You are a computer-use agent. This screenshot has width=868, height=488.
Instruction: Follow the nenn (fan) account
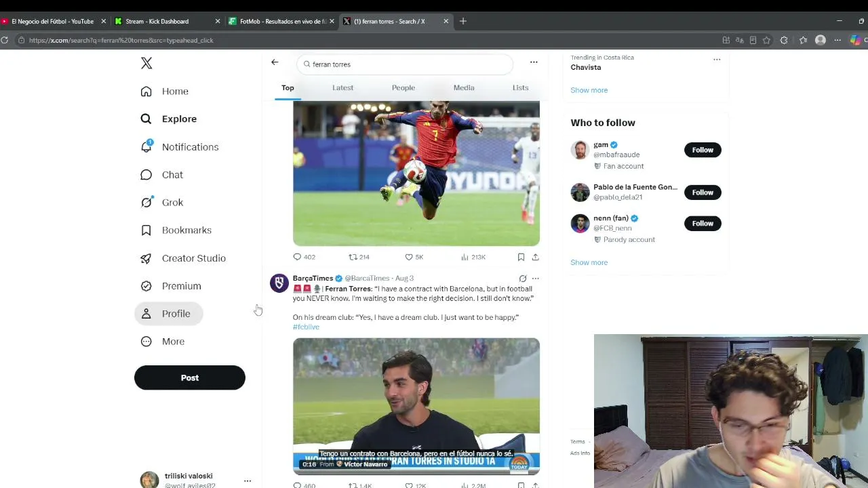[703, 223]
